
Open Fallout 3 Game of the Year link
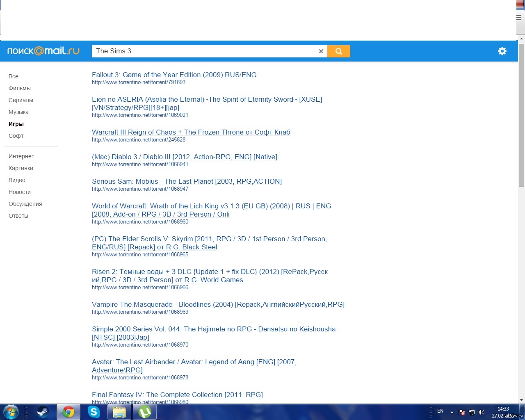[174, 75]
